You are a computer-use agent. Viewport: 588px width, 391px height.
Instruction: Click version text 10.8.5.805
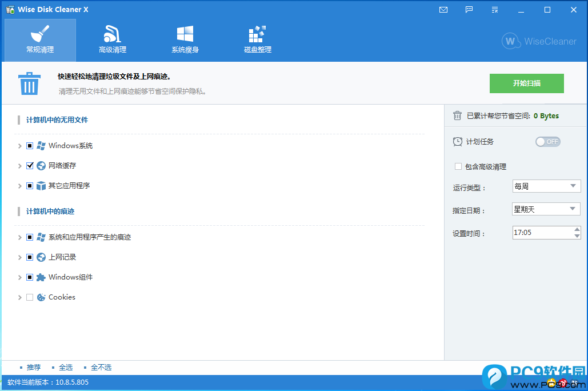72,382
